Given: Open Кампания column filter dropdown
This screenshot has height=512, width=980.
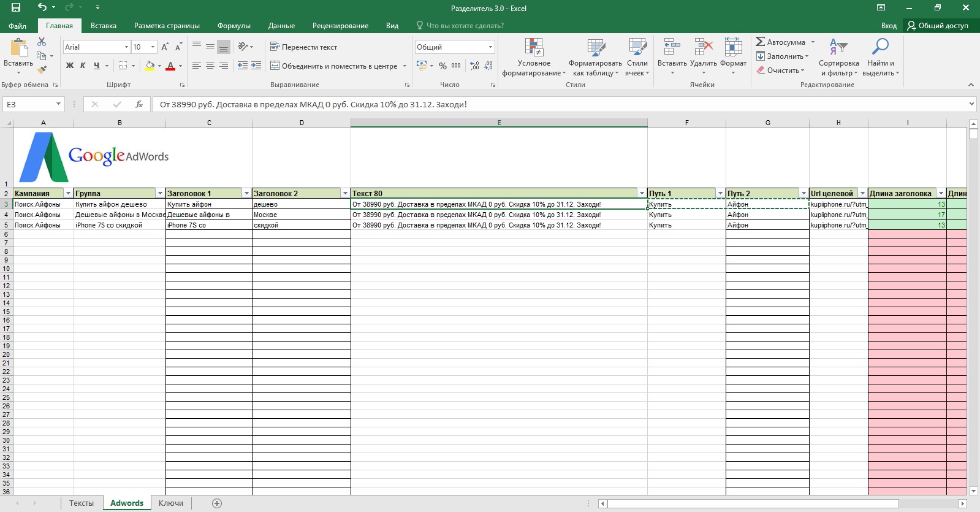Looking at the screenshot, I should tap(68, 193).
